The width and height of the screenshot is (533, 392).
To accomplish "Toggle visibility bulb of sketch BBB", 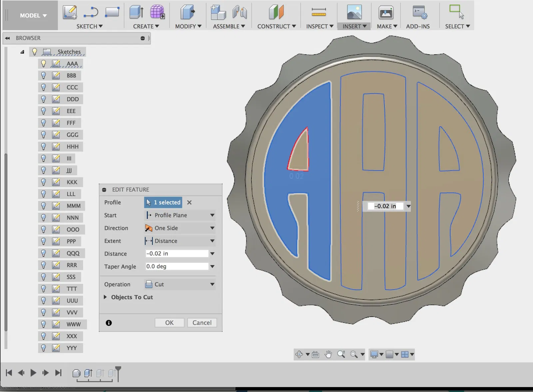I will tap(43, 76).
